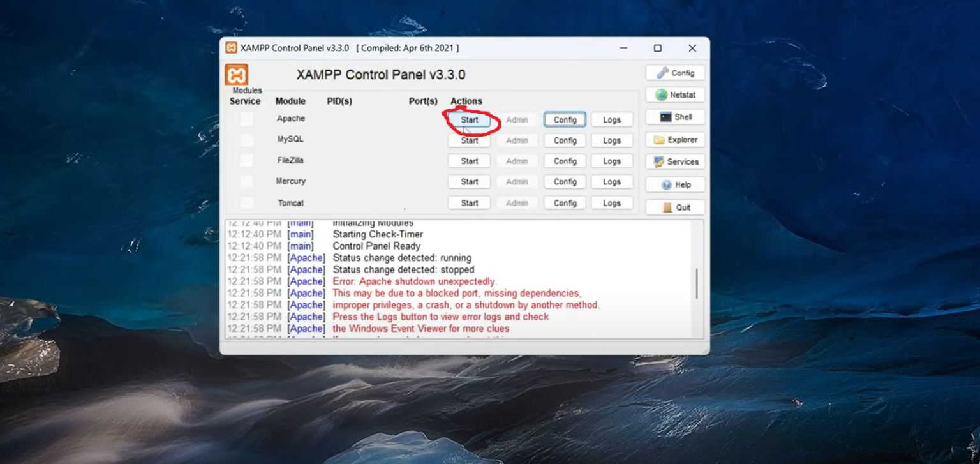Image resolution: width=980 pixels, height=464 pixels.
Task: Open Netstat from the globe icon
Action: (x=675, y=95)
